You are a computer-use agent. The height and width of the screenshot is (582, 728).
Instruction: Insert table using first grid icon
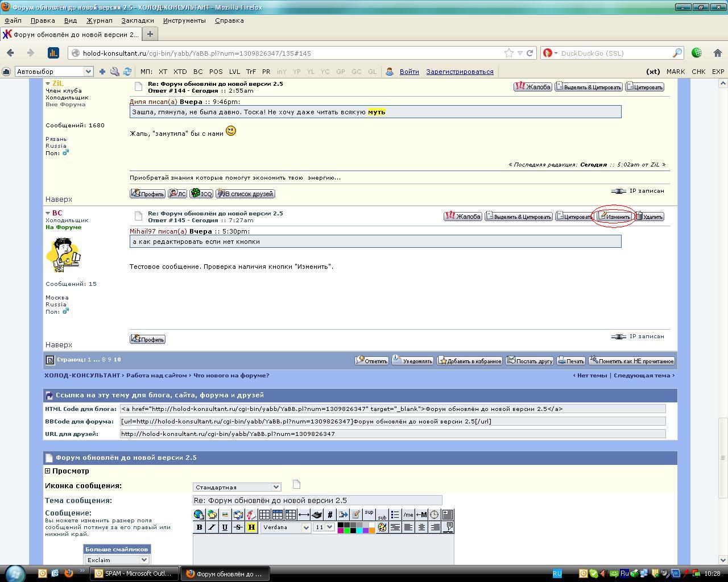click(264, 514)
